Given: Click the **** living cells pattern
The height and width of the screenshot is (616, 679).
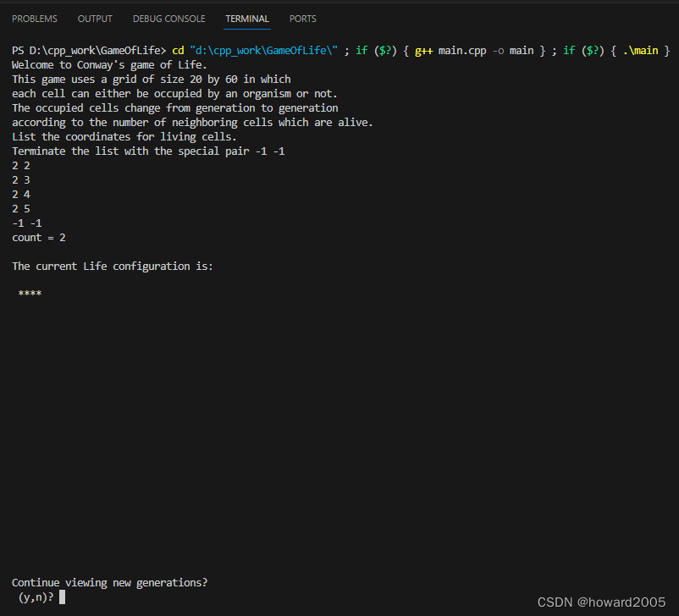Looking at the screenshot, I should (30, 294).
